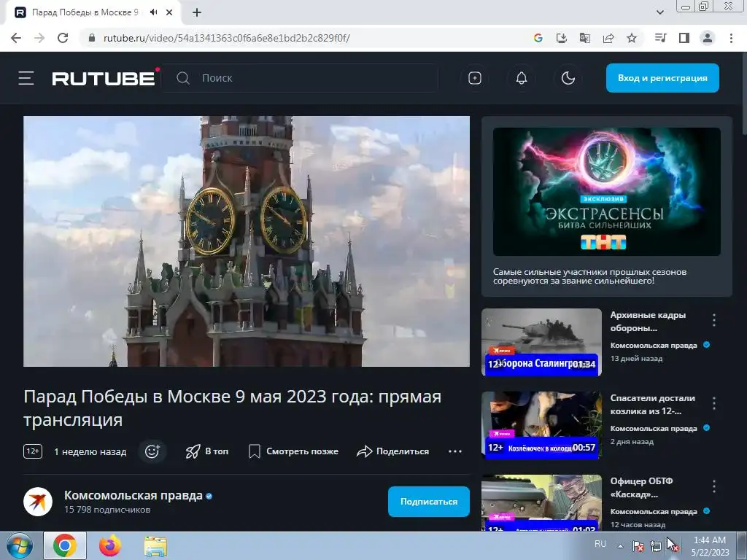Toggle dark theme moon icon

[x=568, y=78]
